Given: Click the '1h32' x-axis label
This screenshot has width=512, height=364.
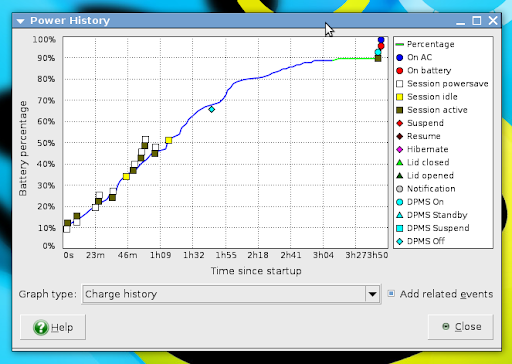Looking at the screenshot, I should [x=194, y=255].
